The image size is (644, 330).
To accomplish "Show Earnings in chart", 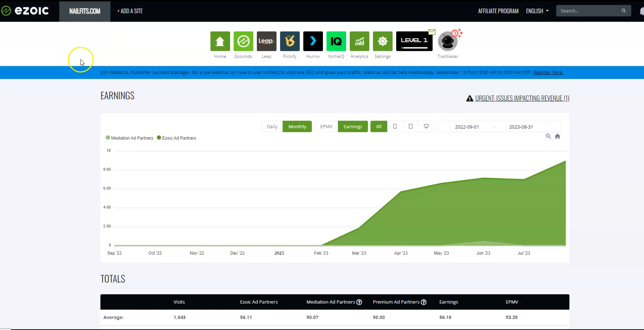I will click(353, 126).
